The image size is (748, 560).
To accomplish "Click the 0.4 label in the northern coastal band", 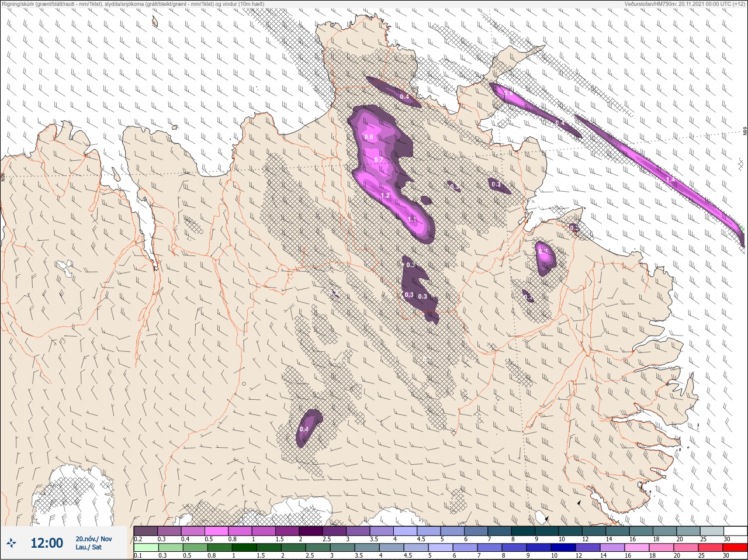I will (404, 96).
